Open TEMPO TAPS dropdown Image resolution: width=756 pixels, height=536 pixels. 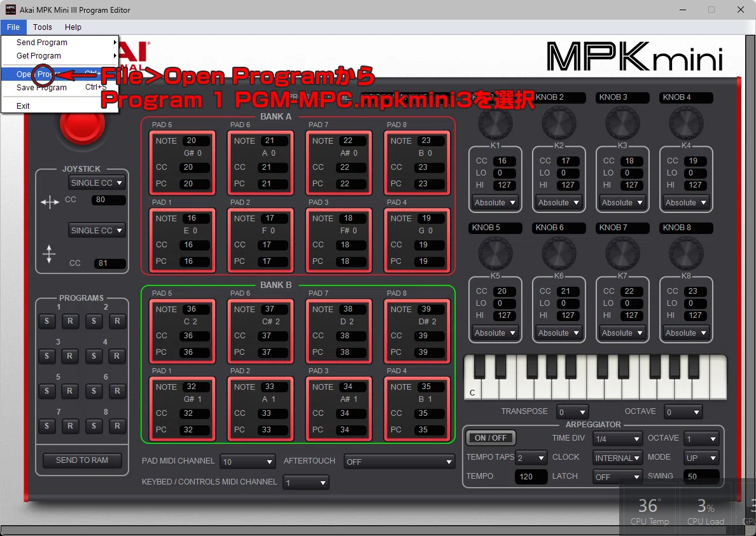tap(531, 458)
